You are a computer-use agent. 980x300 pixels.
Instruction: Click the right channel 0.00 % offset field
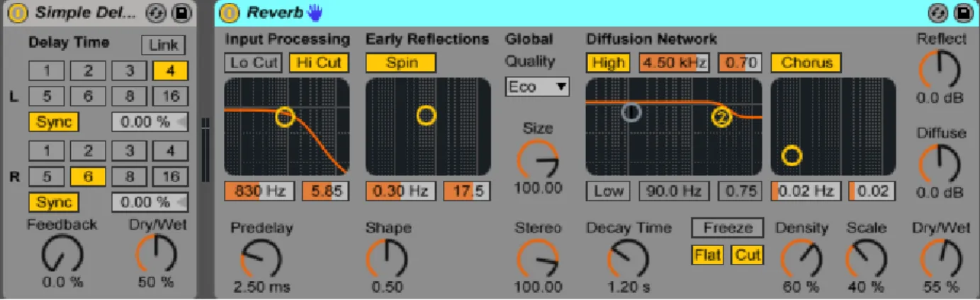(x=150, y=202)
